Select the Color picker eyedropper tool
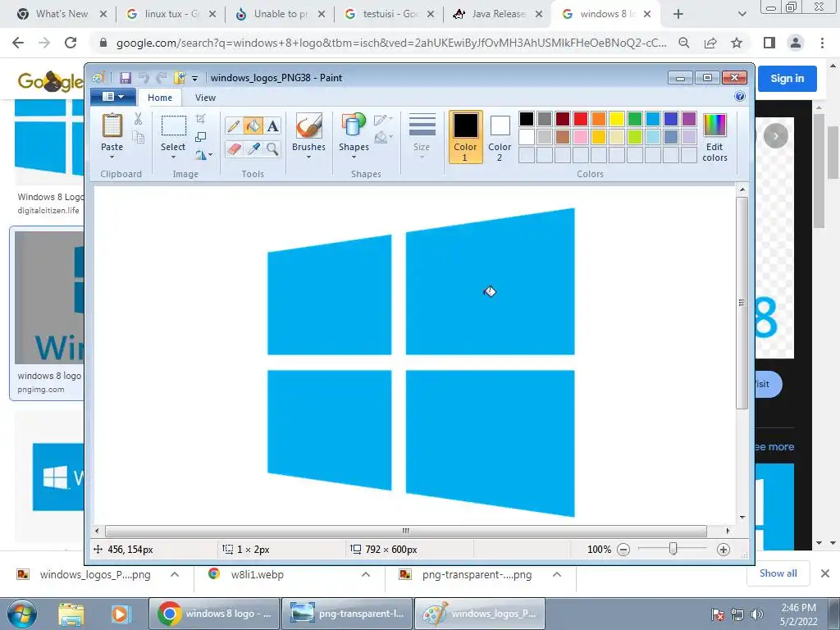The height and width of the screenshot is (630, 840). point(253,148)
